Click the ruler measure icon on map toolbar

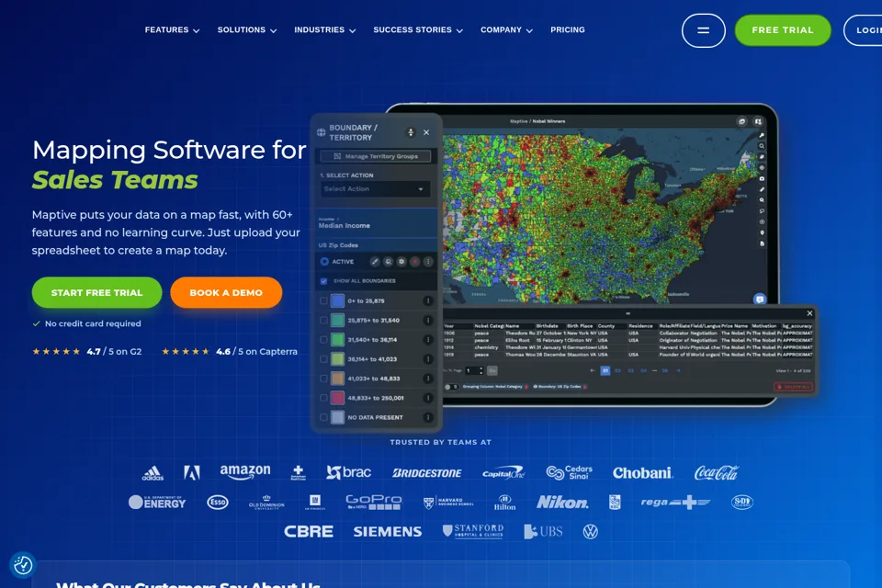click(x=762, y=189)
